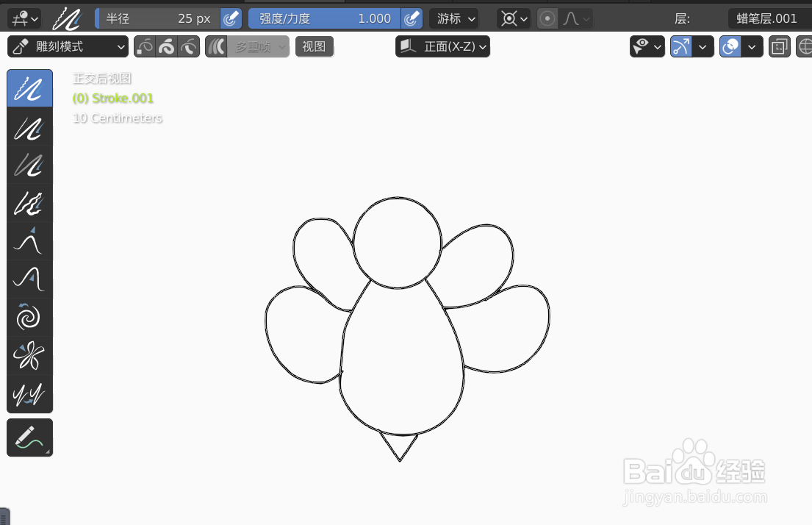Select the Push sculpt tool
812x525 pixels.
point(29,279)
